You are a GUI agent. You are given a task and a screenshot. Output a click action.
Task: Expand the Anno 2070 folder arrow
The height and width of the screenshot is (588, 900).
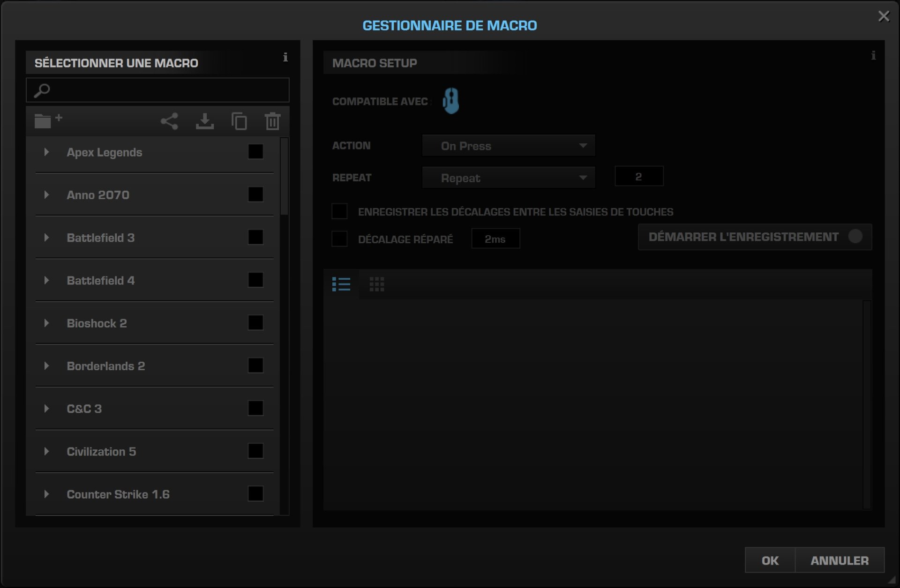tap(46, 194)
